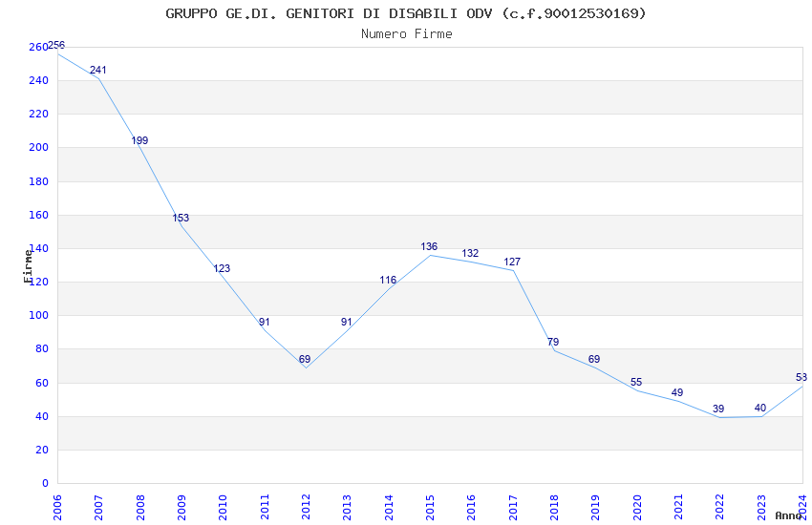Click the 91 data label for 2011
The height and width of the screenshot is (525, 812).
click(x=264, y=322)
